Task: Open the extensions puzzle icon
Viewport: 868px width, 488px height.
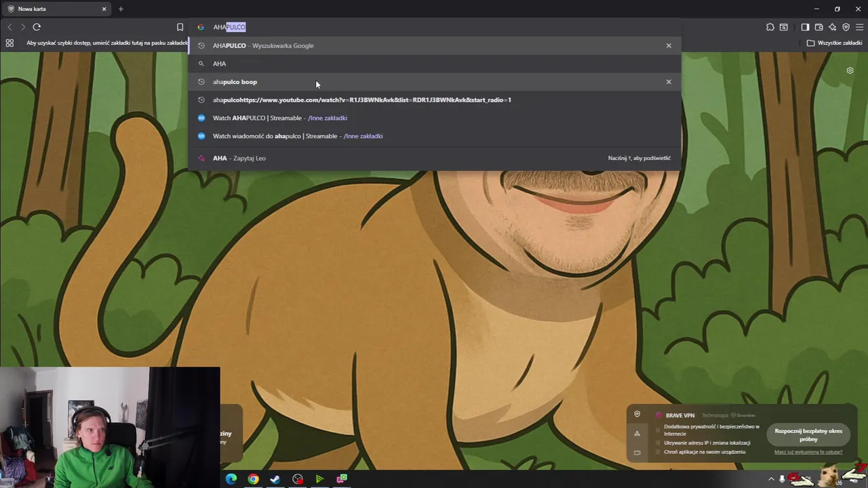Action: point(770,27)
